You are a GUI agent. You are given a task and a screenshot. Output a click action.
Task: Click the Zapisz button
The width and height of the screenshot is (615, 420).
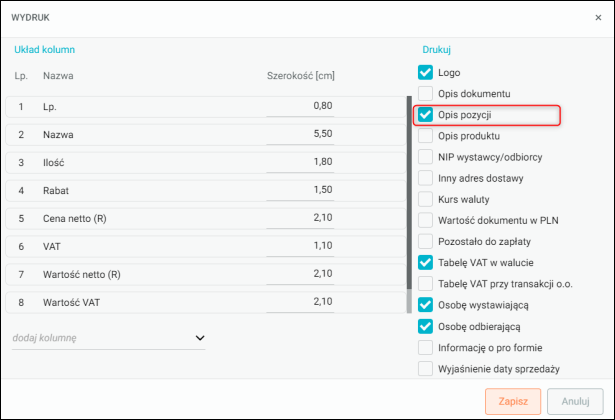513,401
